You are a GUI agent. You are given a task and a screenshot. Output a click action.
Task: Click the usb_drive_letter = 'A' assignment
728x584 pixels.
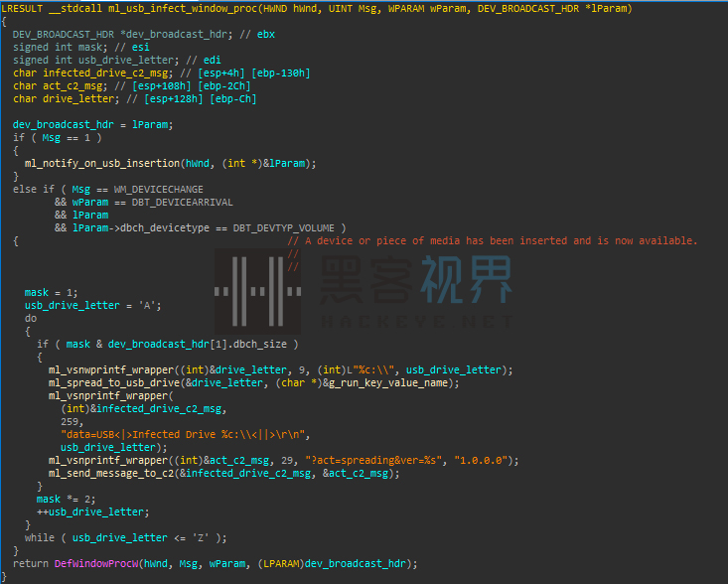tap(92, 306)
